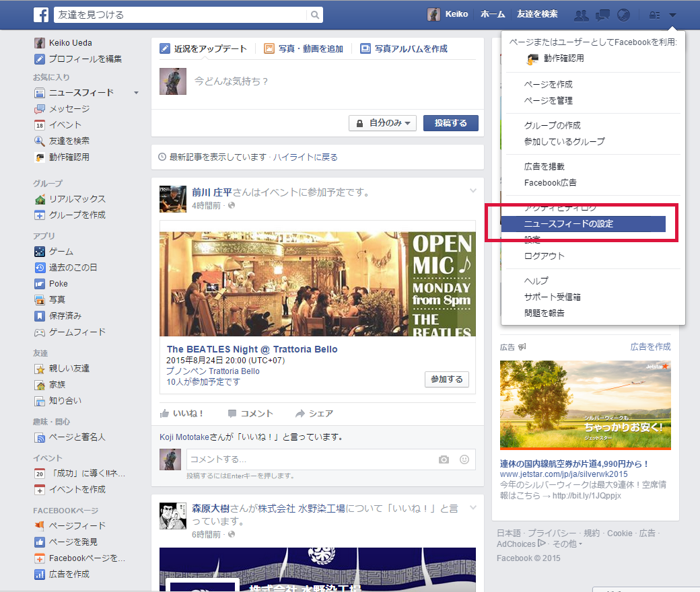The image size is (700, 592).
Task: Open Keiko profile in top bar
Action: click(448, 14)
